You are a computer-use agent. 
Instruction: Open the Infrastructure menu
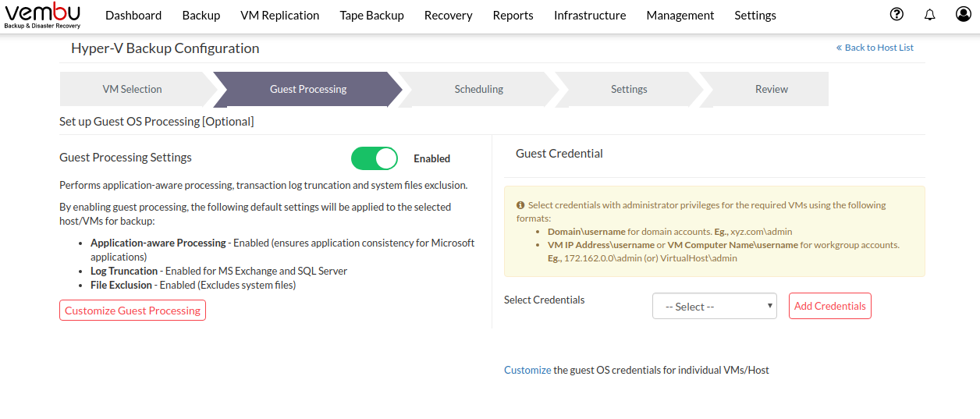coord(590,15)
